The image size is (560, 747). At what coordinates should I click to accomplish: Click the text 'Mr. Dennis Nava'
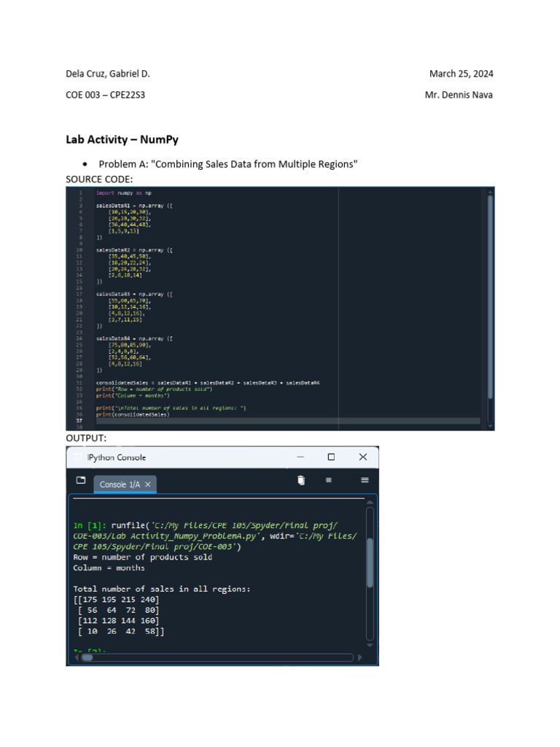[459, 95]
